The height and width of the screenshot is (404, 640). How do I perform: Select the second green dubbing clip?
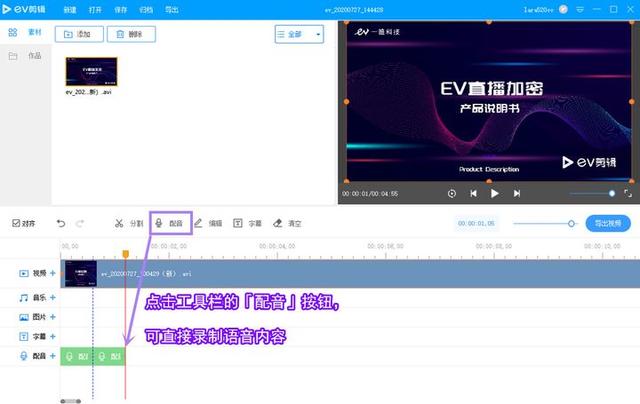pyautogui.click(x=109, y=357)
